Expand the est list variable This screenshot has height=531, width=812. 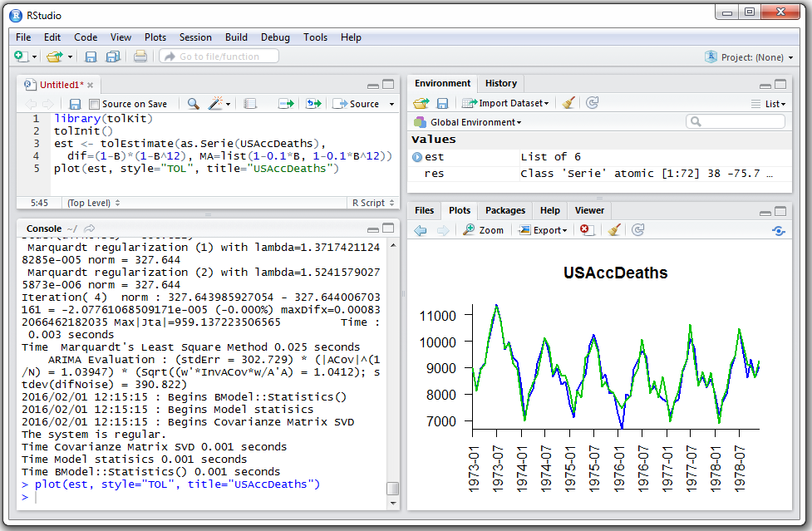point(417,157)
